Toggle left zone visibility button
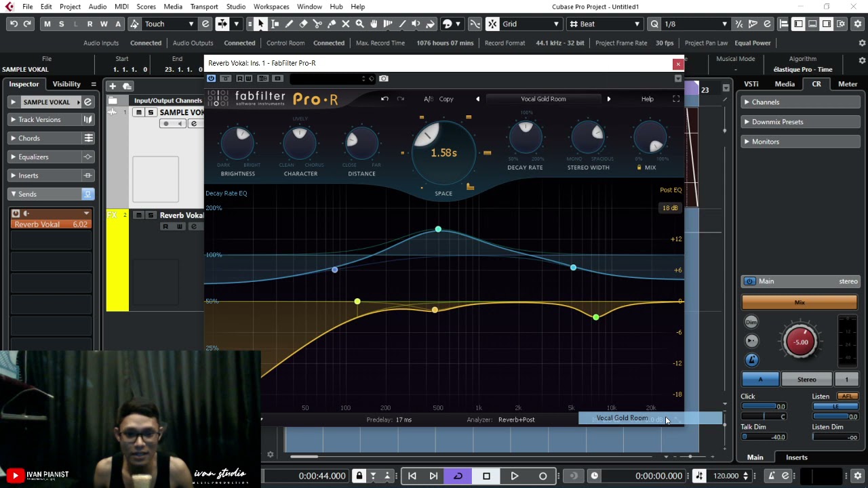868x488 pixels. pyautogui.click(x=798, y=24)
